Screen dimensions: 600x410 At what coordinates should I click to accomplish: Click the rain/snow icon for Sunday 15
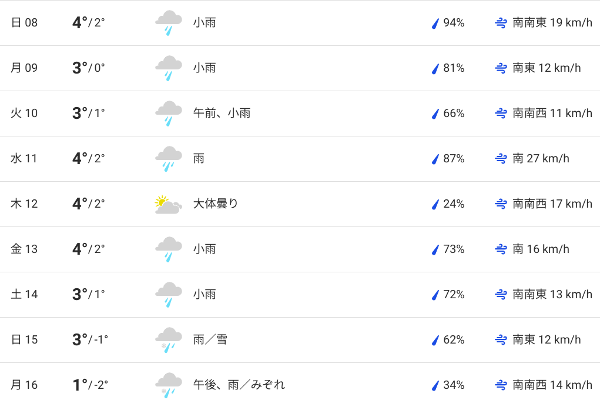[x=168, y=340]
